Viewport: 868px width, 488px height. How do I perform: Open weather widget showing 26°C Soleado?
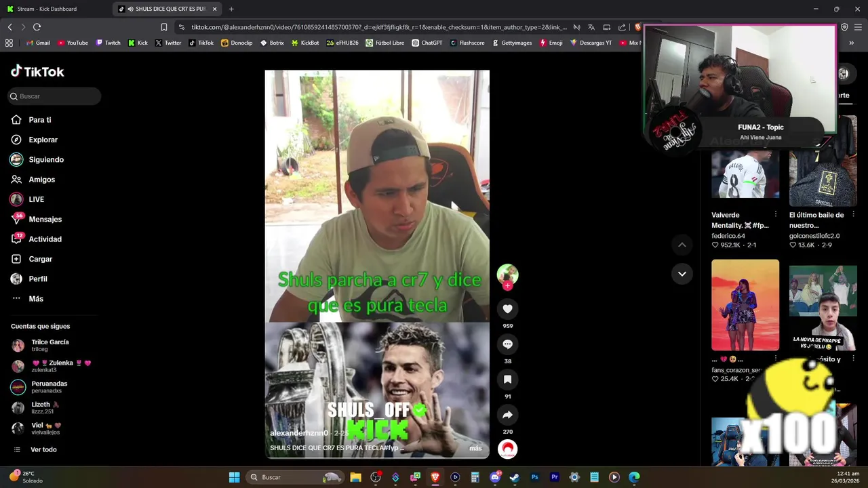coord(26,477)
